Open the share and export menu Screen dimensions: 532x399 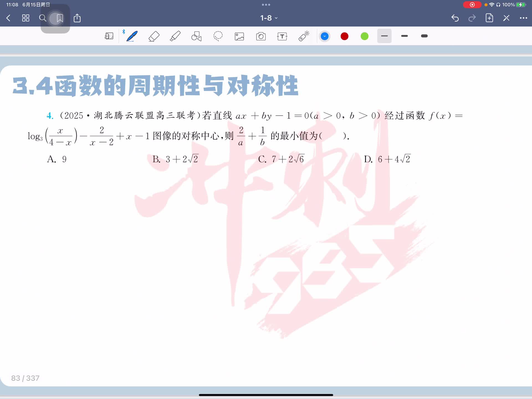point(77,18)
